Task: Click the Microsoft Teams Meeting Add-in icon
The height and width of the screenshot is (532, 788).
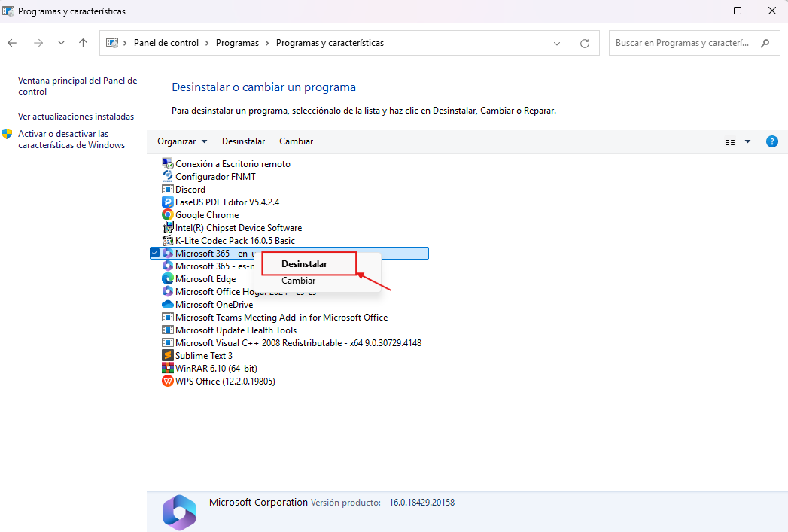Action: (167, 318)
